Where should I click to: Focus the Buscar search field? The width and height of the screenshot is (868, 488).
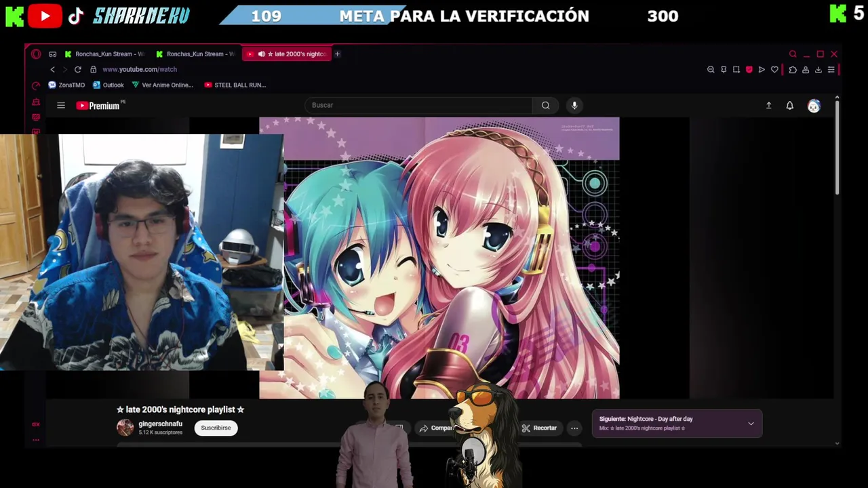(419, 105)
